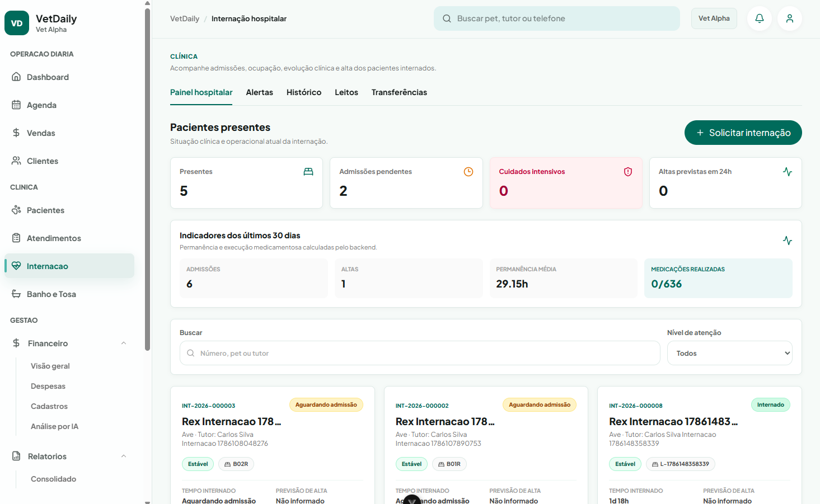
Task: Switch to the Alertas tab
Action: (260, 92)
